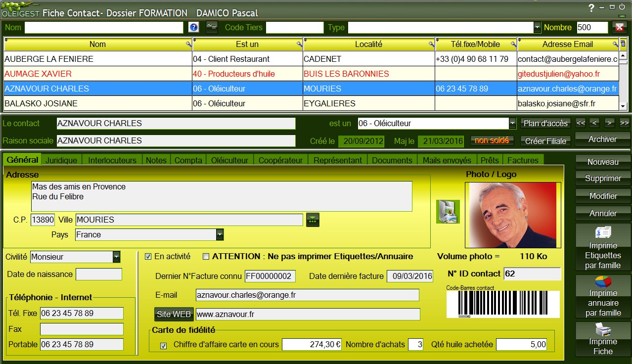
Task: Click the magnifier icon in Est un column header
Action: (299, 44)
